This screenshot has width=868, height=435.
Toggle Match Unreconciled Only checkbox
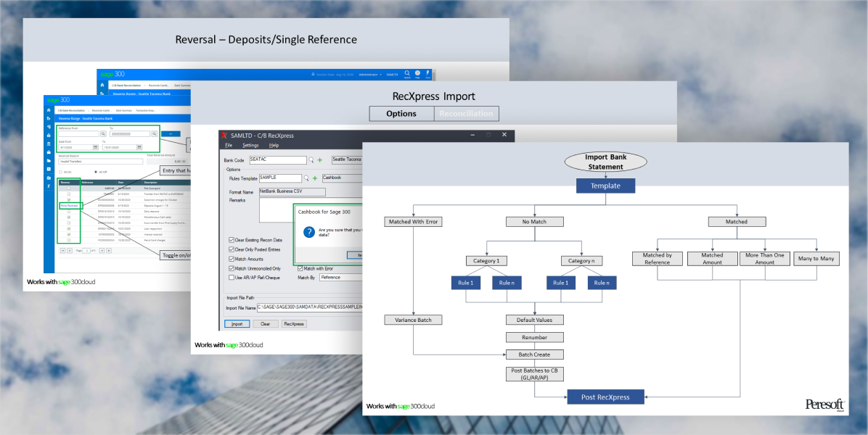[x=232, y=269]
